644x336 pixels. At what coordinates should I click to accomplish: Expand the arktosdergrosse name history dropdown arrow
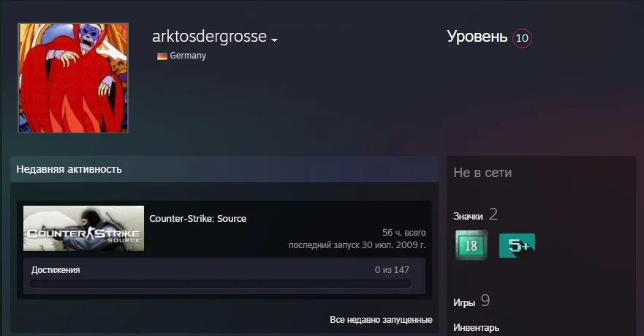[x=274, y=40]
